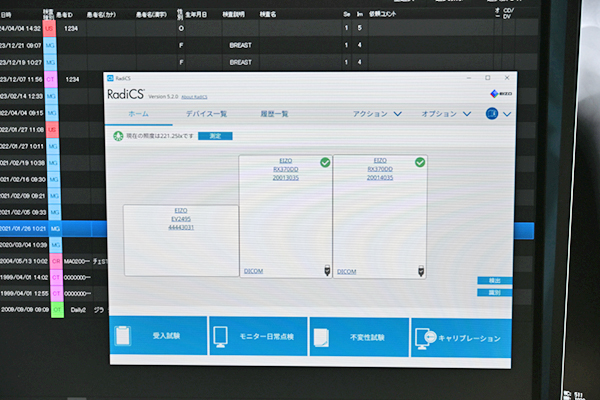Viewport: 600px width, 400px height.
Task: Click the USB connector icon on RX370DD 20013035
Action: [326, 270]
